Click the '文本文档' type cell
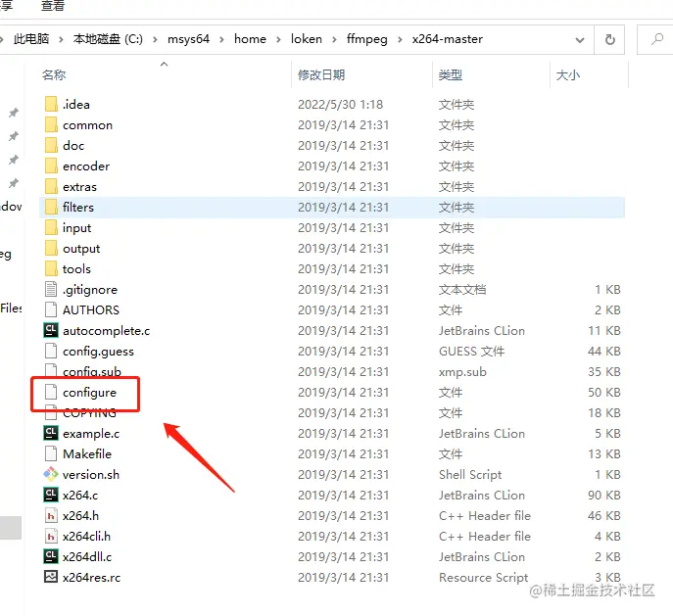673x616 pixels. pyautogui.click(x=462, y=290)
